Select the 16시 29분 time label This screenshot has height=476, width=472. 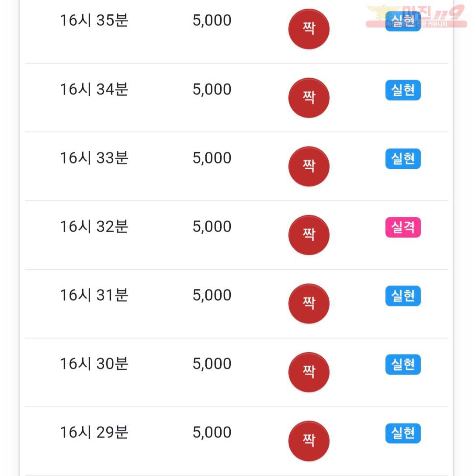[x=94, y=432]
